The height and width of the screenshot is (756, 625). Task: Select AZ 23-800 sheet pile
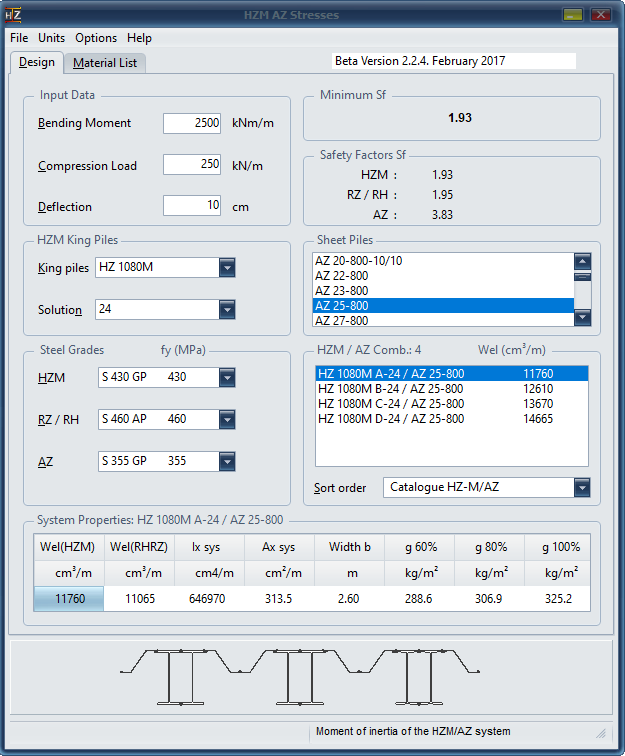point(443,291)
